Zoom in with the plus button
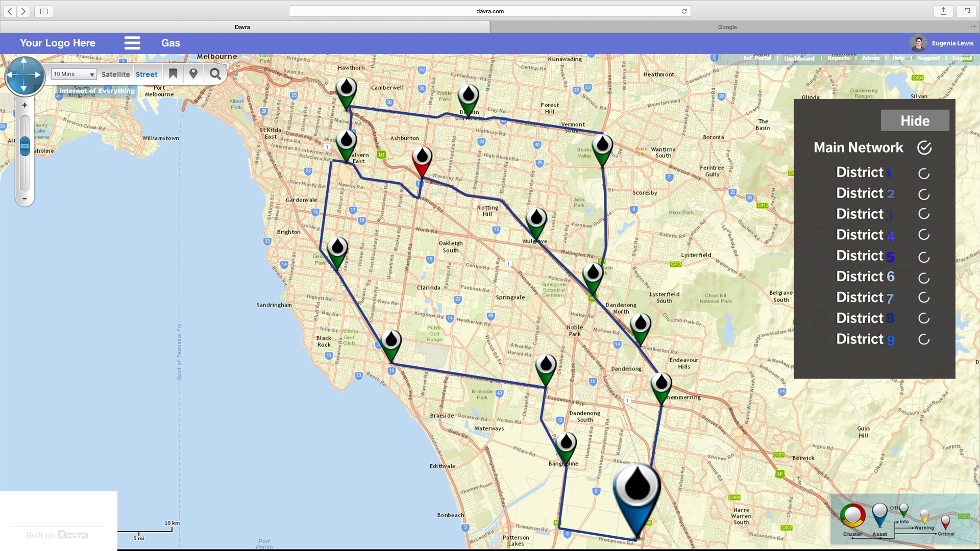Image resolution: width=980 pixels, height=551 pixels. [x=24, y=105]
